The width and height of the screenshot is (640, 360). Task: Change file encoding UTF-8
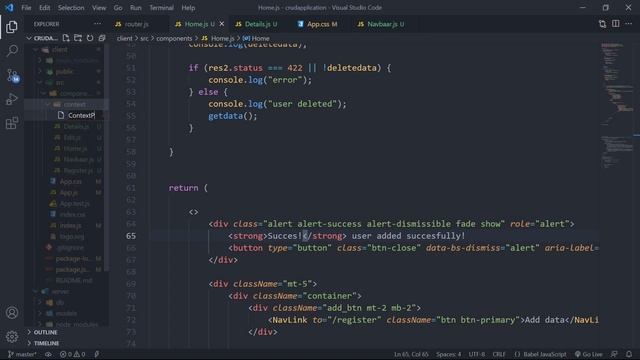pos(477,354)
